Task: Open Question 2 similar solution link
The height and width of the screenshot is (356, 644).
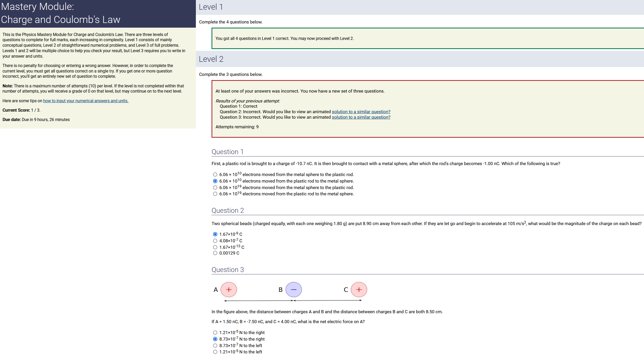Action: click(361, 112)
